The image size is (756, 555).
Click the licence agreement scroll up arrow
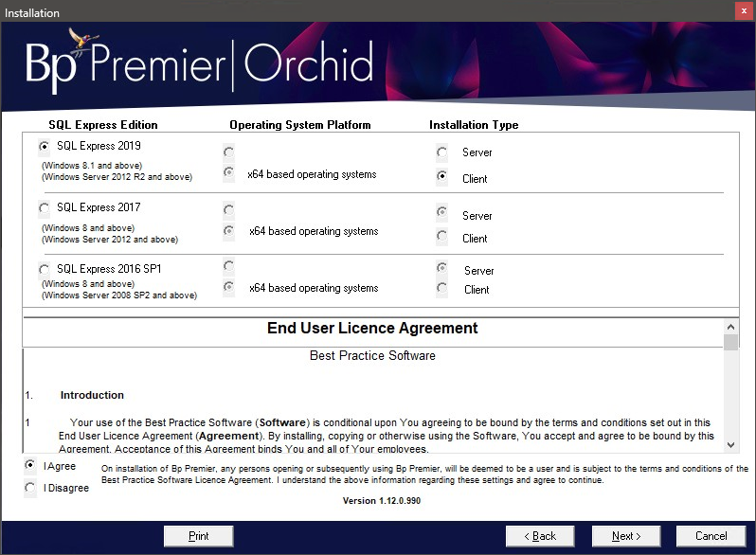(x=731, y=327)
